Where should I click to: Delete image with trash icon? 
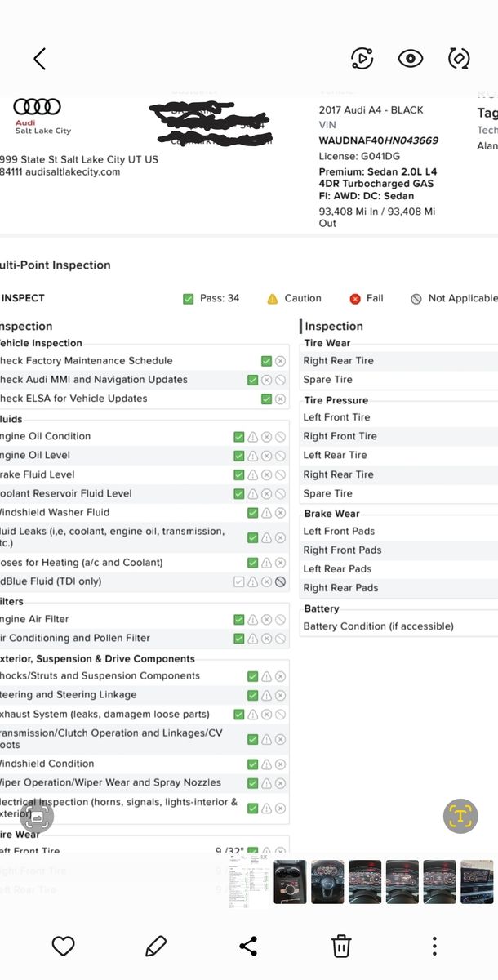pyautogui.click(x=341, y=946)
